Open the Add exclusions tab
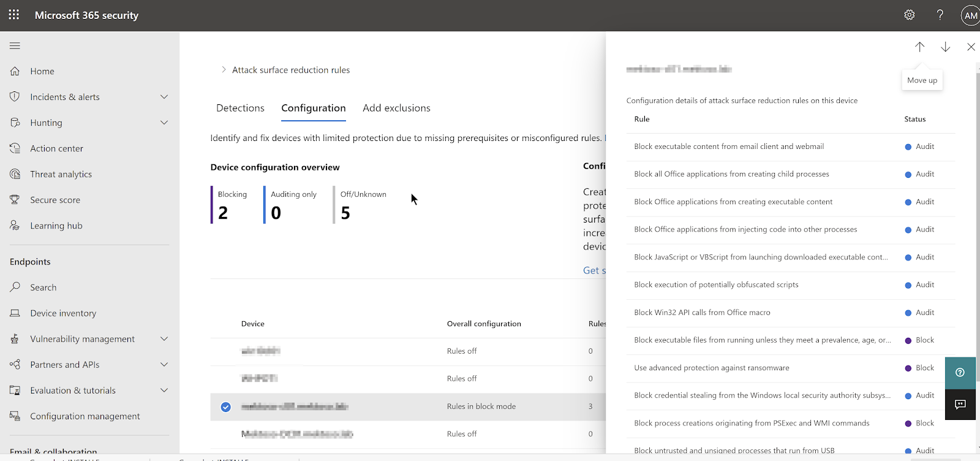 (x=396, y=108)
